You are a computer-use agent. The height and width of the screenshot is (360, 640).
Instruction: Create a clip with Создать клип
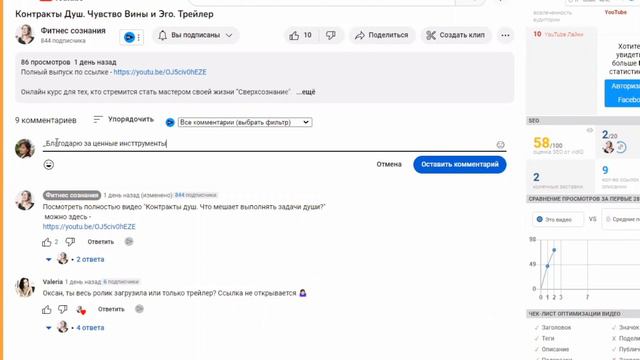tap(456, 36)
